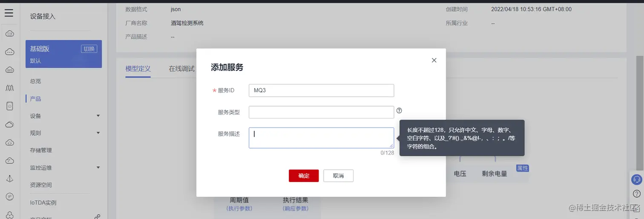This screenshot has height=219, width=644.
Task: Click the 产品描述 label
Action: tap(136, 37)
